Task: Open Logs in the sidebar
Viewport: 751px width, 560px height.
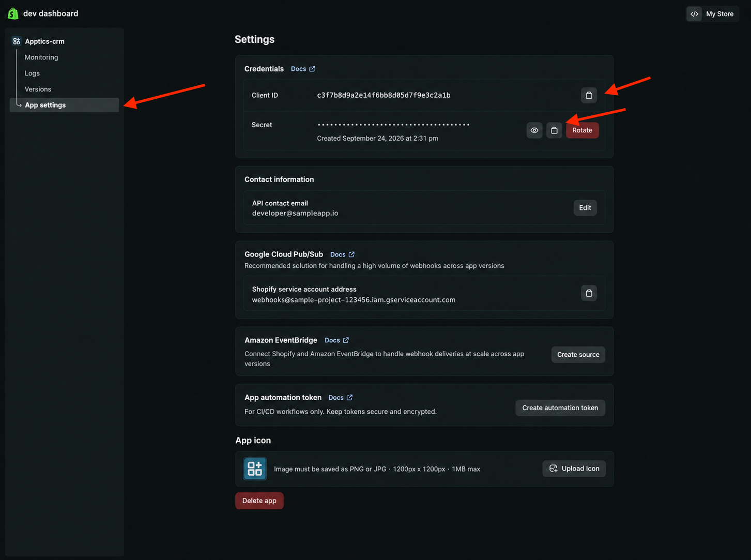Action: (32, 73)
